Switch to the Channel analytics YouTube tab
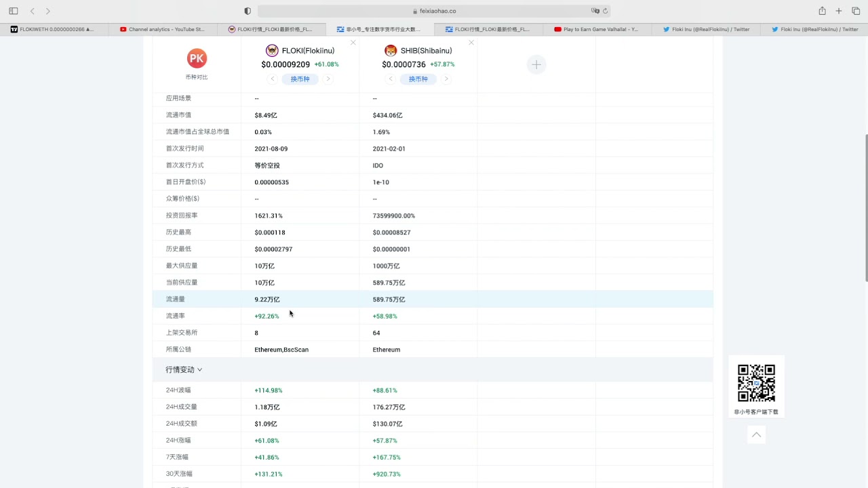 163,29
